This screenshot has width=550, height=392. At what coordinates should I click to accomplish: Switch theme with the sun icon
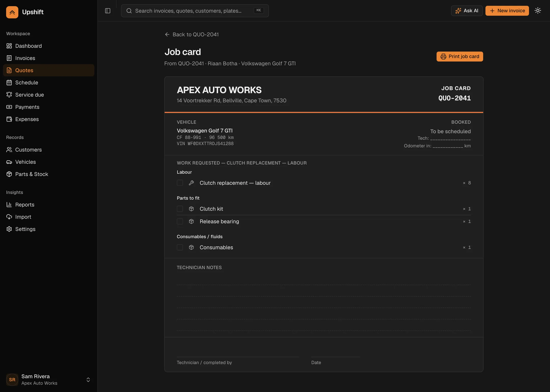pos(538,11)
